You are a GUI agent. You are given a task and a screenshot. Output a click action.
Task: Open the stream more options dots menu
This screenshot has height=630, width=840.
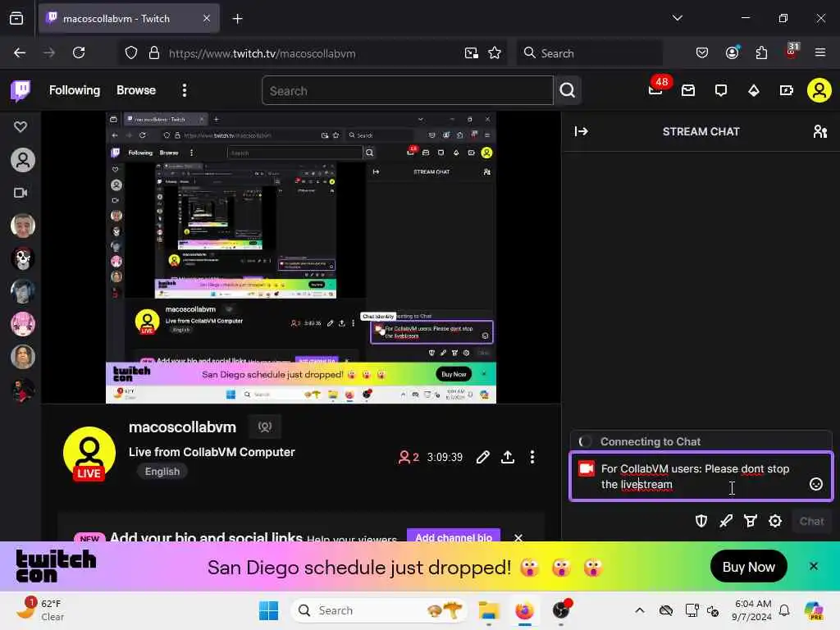tap(532, 457)
